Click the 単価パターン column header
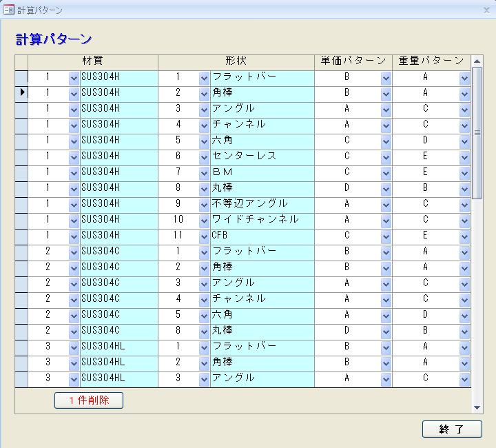The height and width of the screenshot is (448, 496). (x=353, y=61)
